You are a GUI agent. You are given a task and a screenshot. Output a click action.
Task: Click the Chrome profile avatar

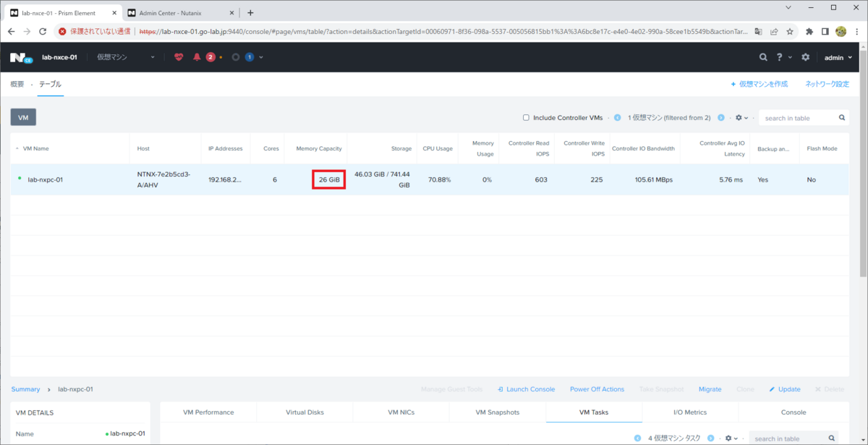[x=841, y=31]
